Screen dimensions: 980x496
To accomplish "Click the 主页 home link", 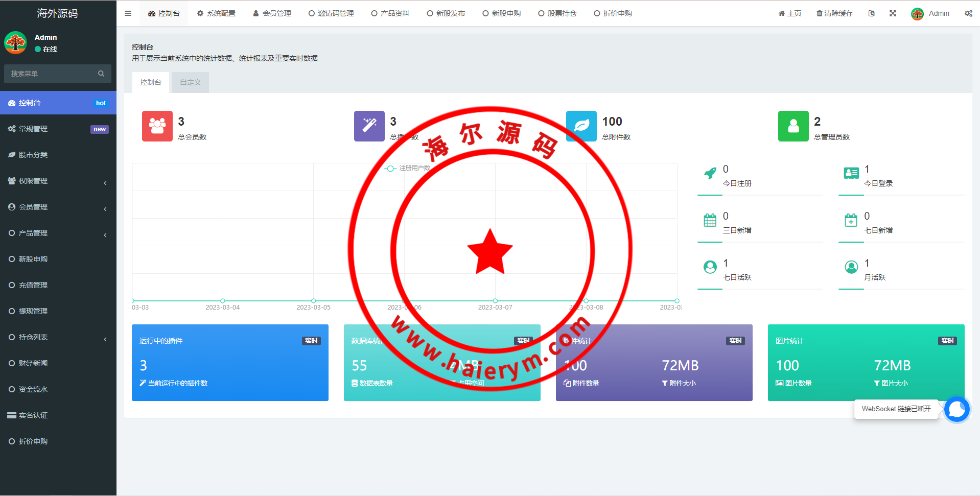I will coord(789,13).
